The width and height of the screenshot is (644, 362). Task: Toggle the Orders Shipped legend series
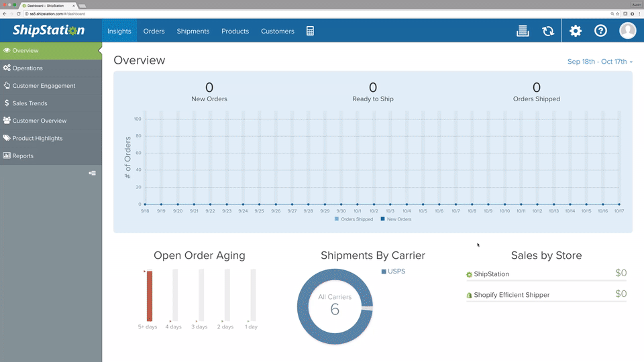pyautogui.click(x=356, y=219)
